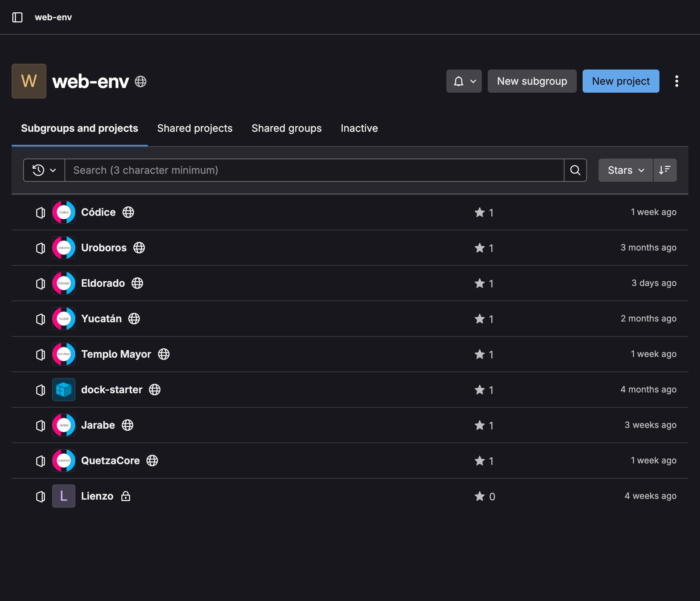Switch to the Inactive tab

[359, 128]
